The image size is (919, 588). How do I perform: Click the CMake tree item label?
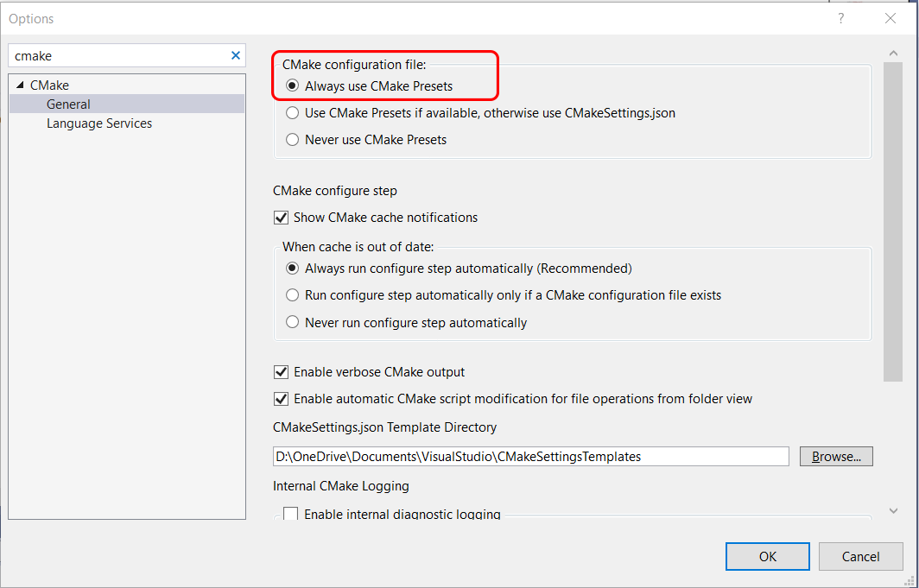click(x=49, y=85)
